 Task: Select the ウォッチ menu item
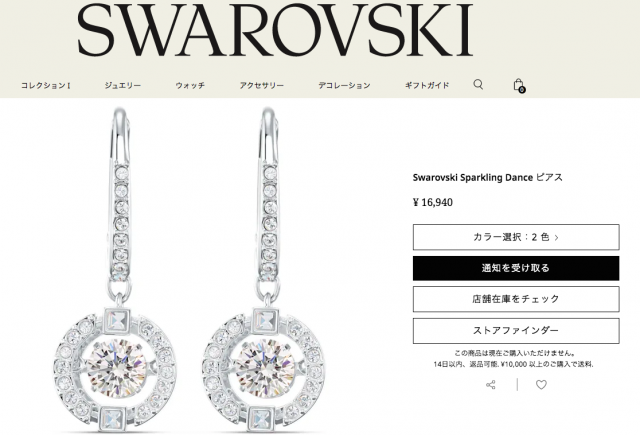click(190, 85)
